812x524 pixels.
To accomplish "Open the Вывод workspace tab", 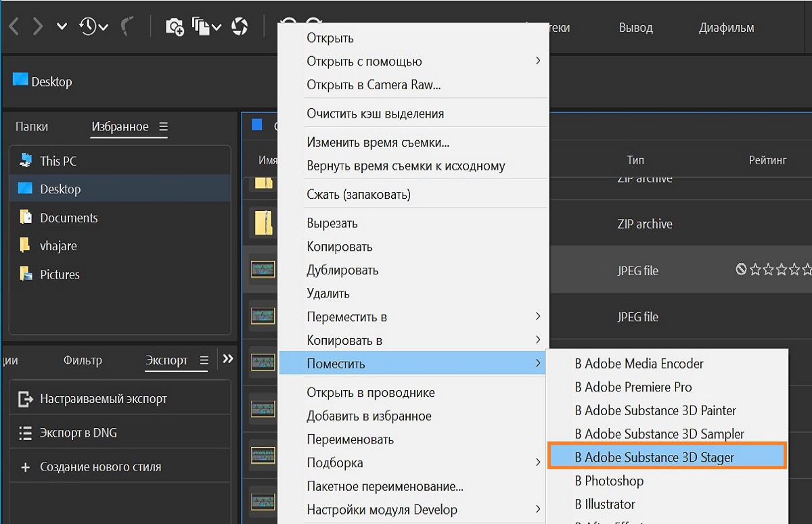I will click(x=636, y=28).
